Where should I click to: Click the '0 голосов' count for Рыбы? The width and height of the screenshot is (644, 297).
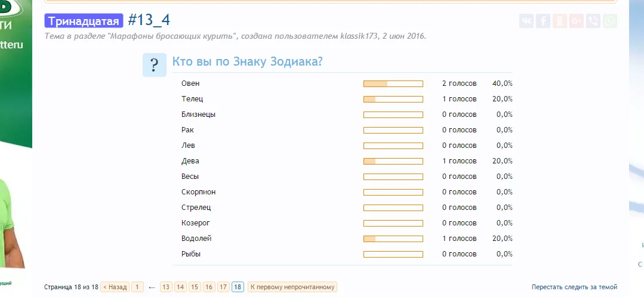click(459, 254)
